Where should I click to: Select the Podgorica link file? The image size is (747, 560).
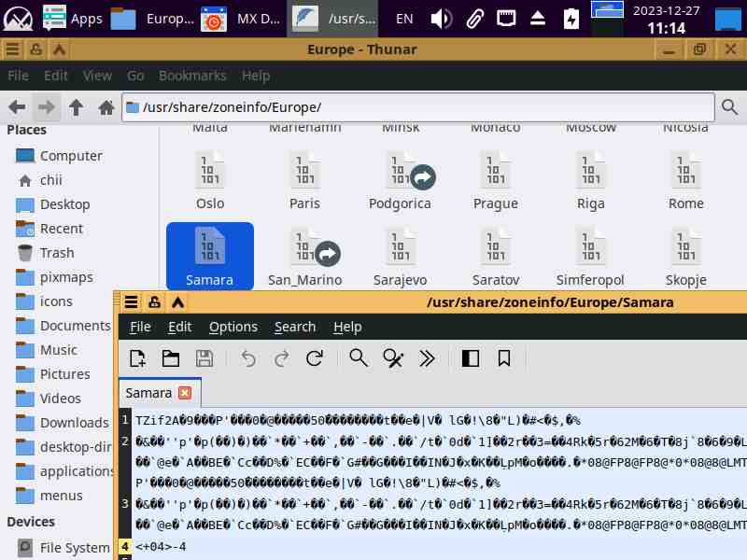point(401,180)
